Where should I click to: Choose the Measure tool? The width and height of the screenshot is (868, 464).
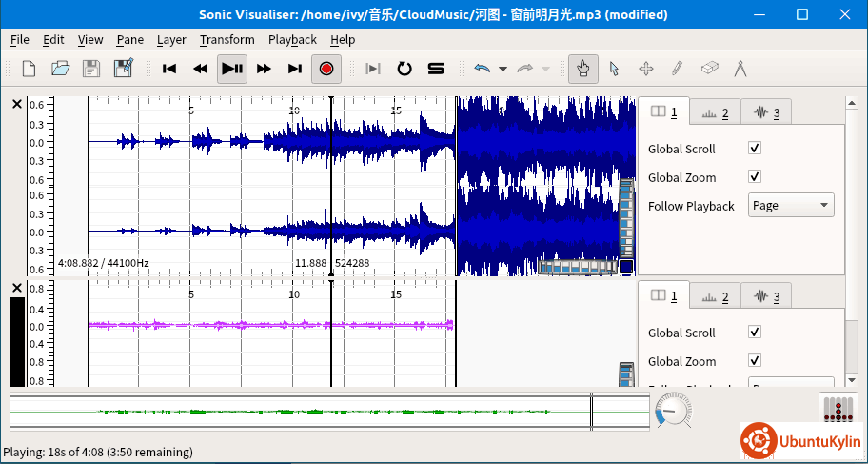(x=740, y=69)
